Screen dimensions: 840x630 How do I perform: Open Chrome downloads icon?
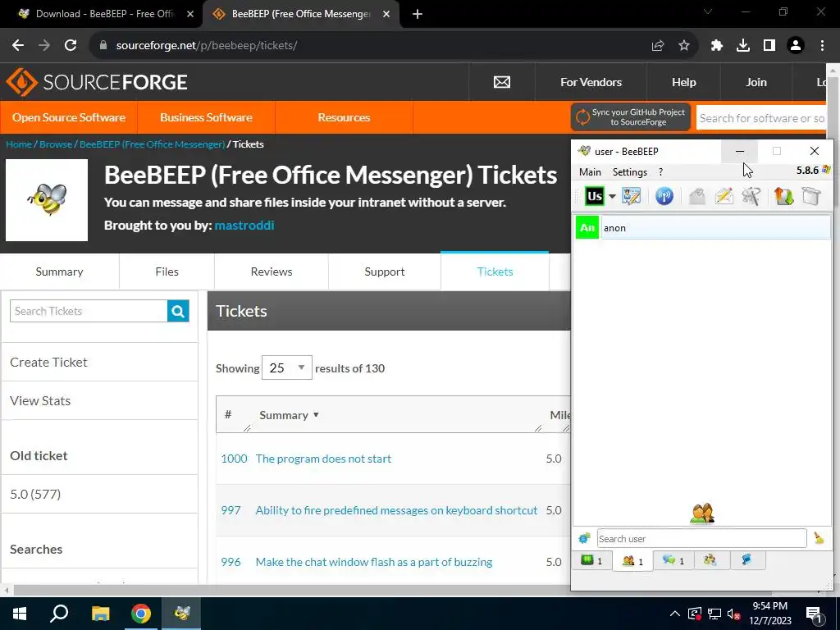[x=742, y=46]
